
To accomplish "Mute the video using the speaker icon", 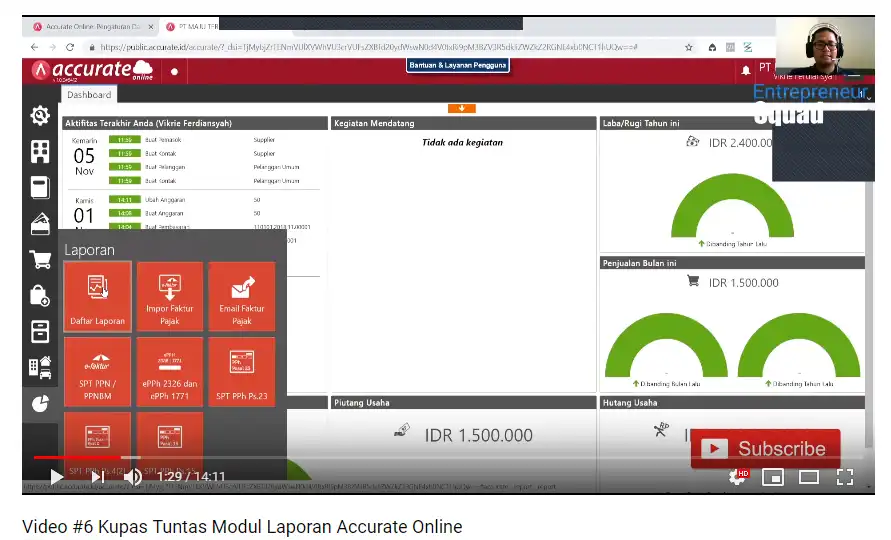I will (x=133, y=476).
